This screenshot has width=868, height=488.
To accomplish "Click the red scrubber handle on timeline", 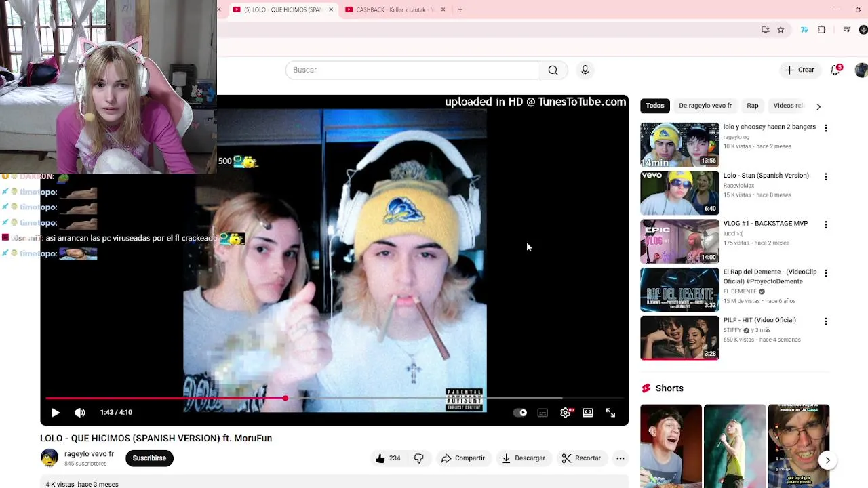I will [285, 399].
